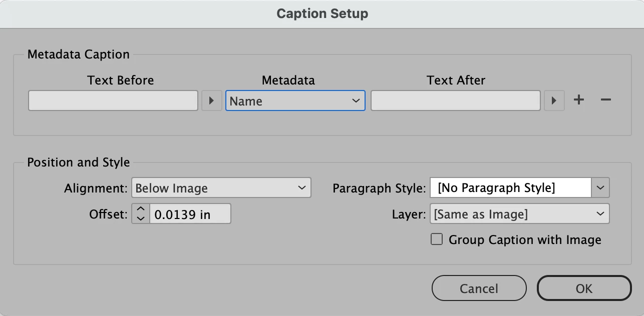Open the Layer dropdown set to Same as Image
This screenshot has height=316, width=644.
tap(519, 214)
